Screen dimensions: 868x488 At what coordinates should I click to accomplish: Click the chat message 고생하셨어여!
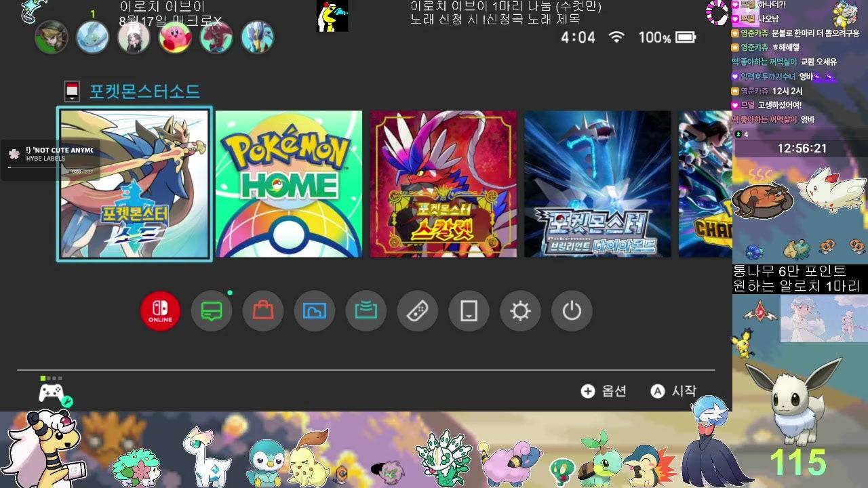(x=779, y=105)
